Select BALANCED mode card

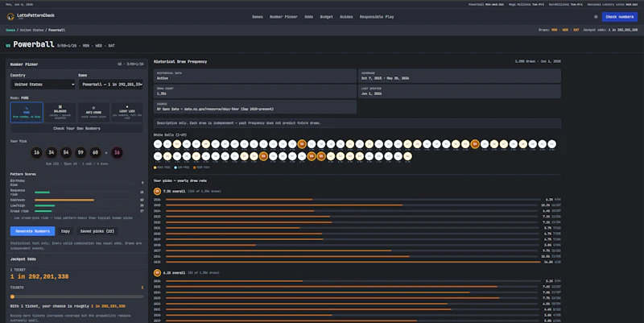tap(60, 112)
